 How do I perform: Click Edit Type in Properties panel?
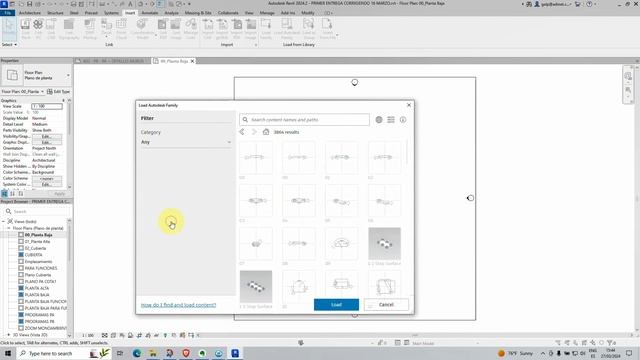58,92
